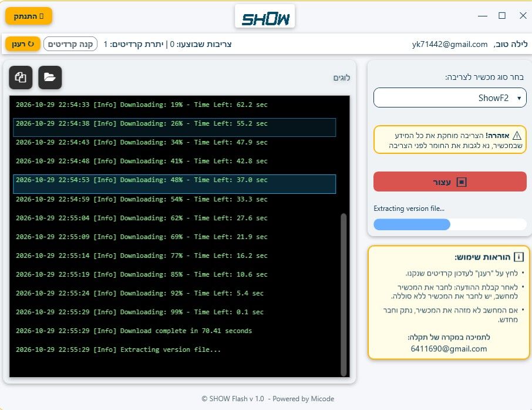Click the logs panel vertical scrollbar
The width and height of the screenshot is (532, 410).
pyautogui.click(x=344, y=295)
